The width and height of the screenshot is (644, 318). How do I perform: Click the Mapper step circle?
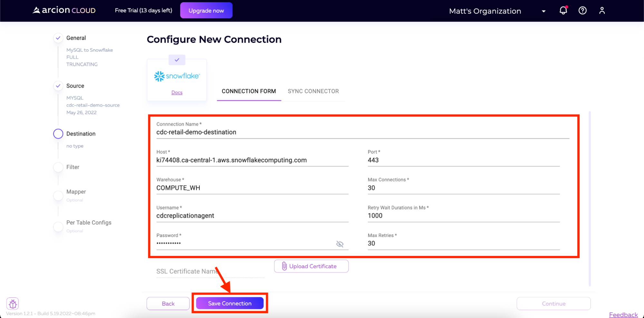(58, 195)
